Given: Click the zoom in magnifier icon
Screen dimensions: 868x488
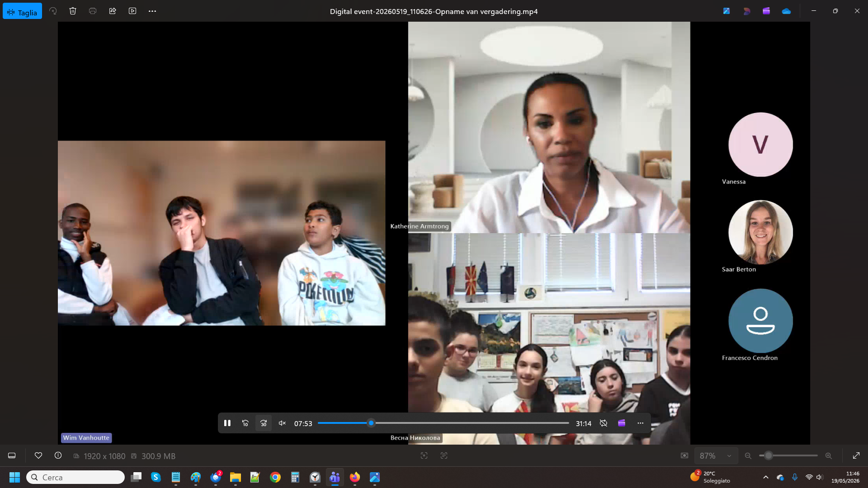Looking at the screenshot, I should tap(829, 456).
